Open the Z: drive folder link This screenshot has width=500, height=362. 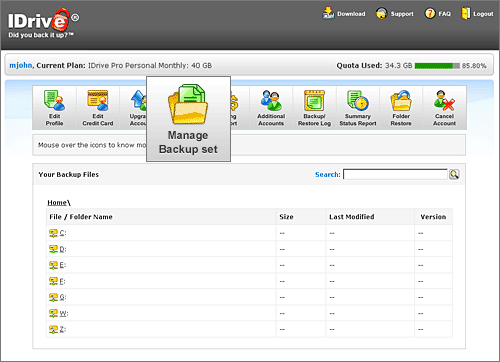click(x=63, y=329)
